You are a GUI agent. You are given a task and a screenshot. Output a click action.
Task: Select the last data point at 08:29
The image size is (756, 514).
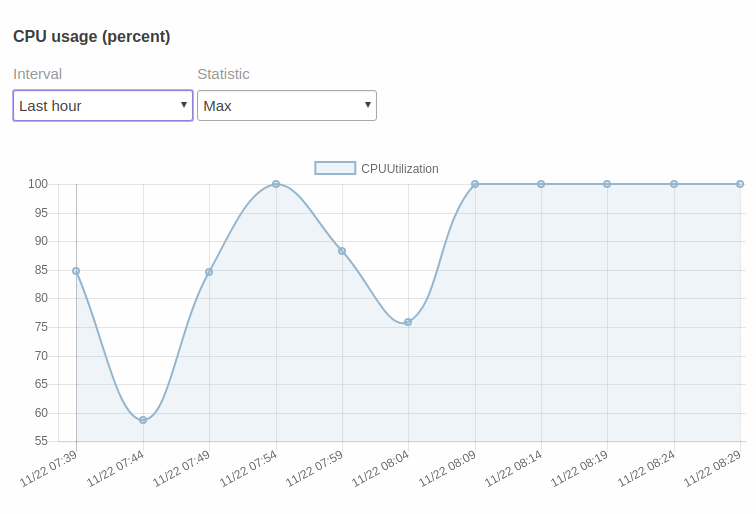tap(740, 184)
